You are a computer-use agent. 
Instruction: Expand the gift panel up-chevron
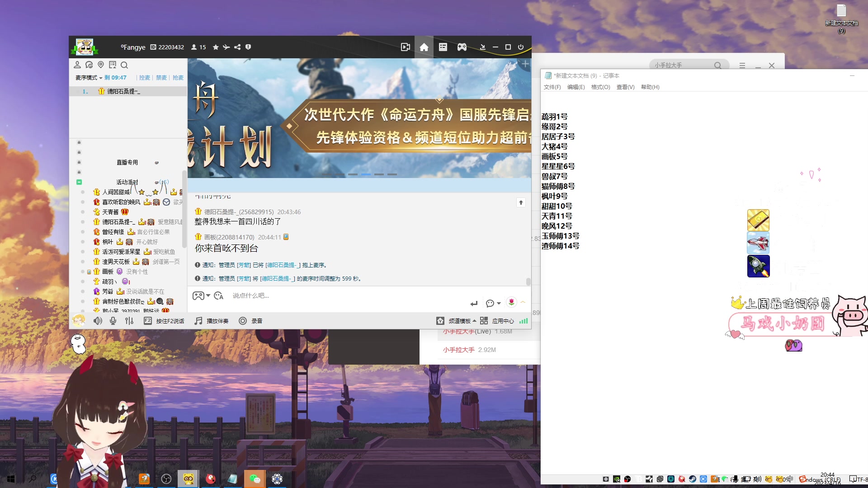523,302
